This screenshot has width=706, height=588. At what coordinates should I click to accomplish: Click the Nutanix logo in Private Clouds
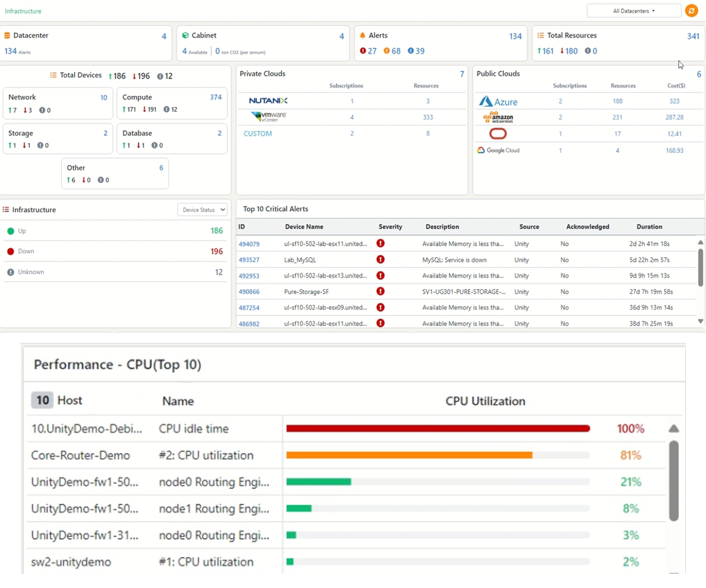(268, 101)
